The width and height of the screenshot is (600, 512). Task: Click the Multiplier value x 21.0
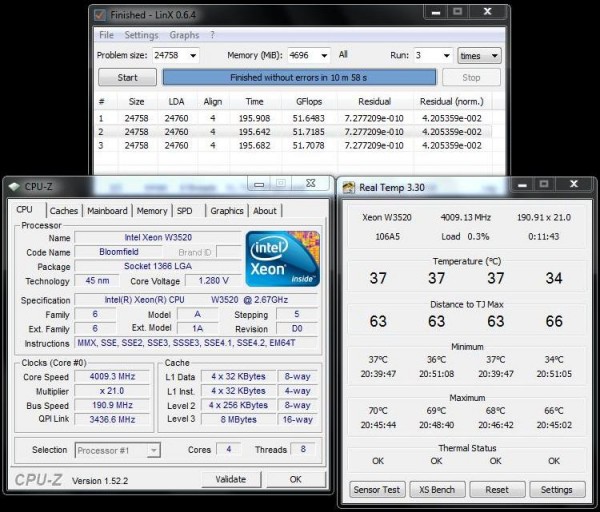pos(112,391)
